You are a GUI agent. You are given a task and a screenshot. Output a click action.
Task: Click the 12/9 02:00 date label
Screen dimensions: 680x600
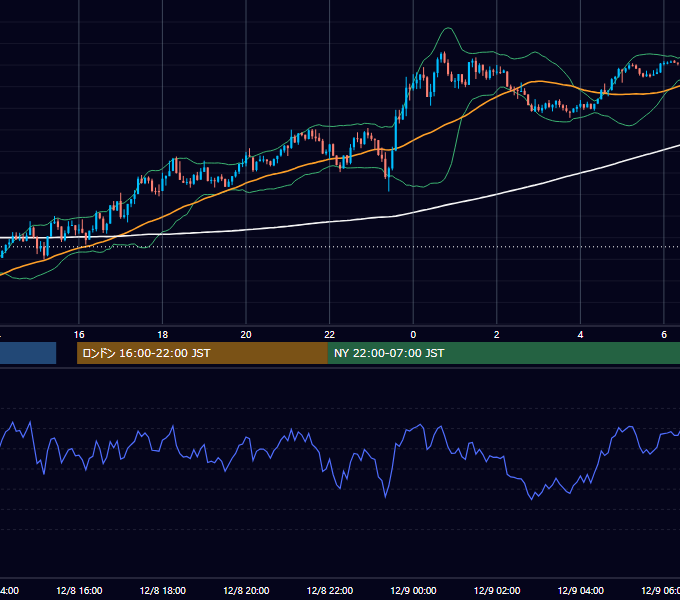pos(497,591)
